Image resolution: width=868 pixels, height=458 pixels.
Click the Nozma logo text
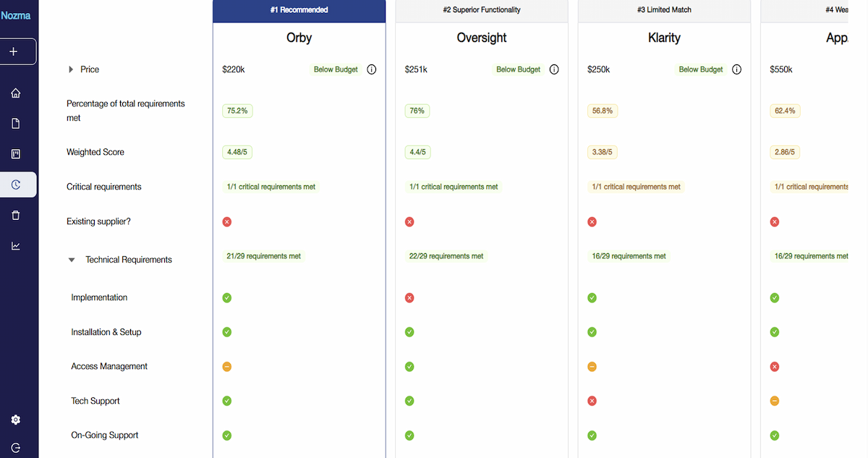(16, 15)
